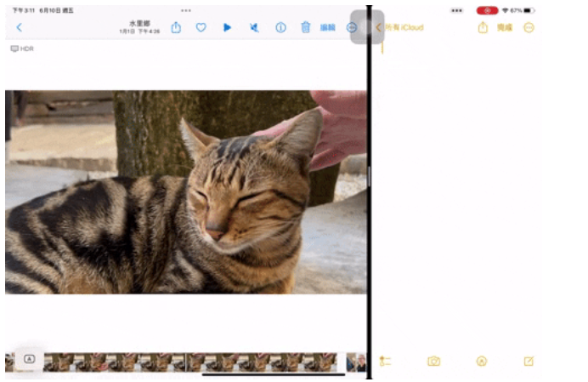
Task: Create a new note with compose icon
Action: [529, 362]
